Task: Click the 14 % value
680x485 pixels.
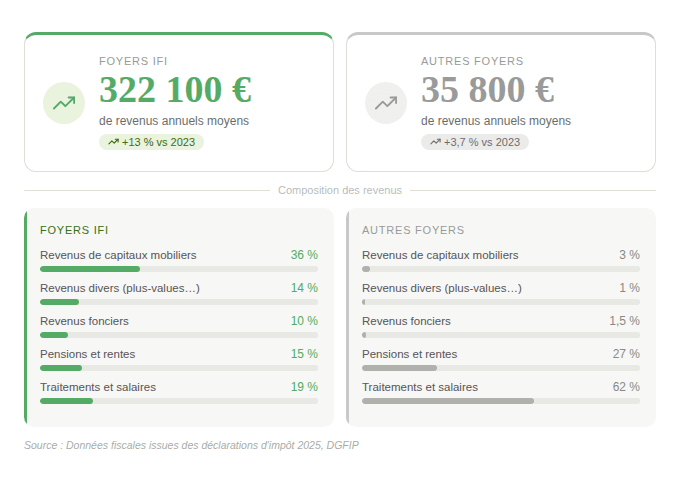Action: point(304,288)
